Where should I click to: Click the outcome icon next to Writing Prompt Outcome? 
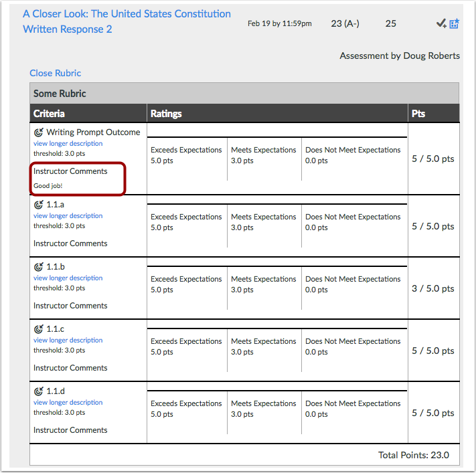39,132
